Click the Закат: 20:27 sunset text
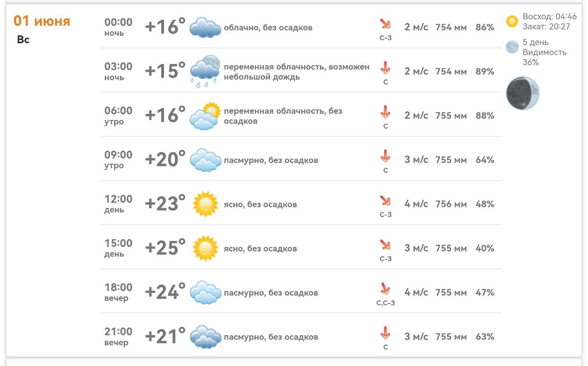Viewport: 588px width, 366px height. (546, 27)
